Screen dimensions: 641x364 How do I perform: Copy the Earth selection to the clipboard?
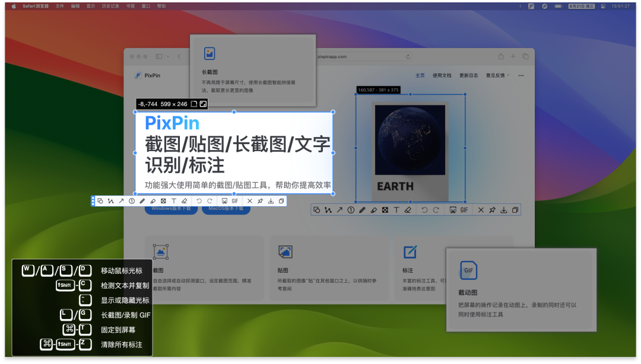click(515, 210)
